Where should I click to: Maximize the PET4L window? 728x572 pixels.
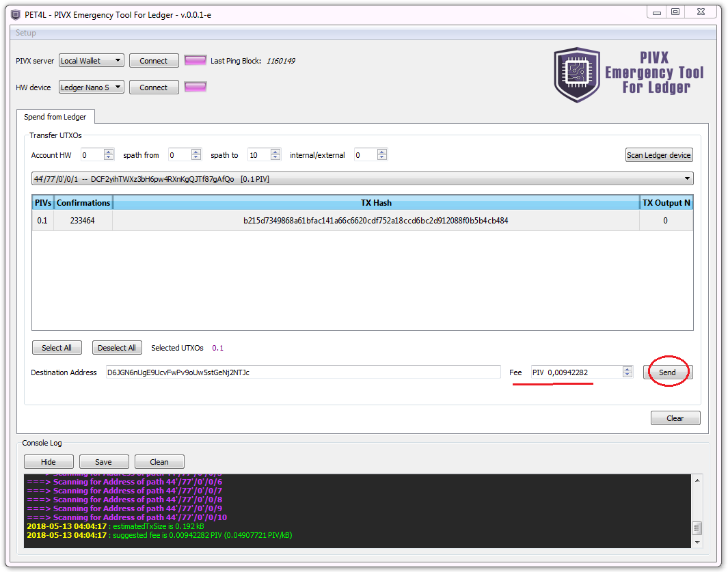point(675,12)
